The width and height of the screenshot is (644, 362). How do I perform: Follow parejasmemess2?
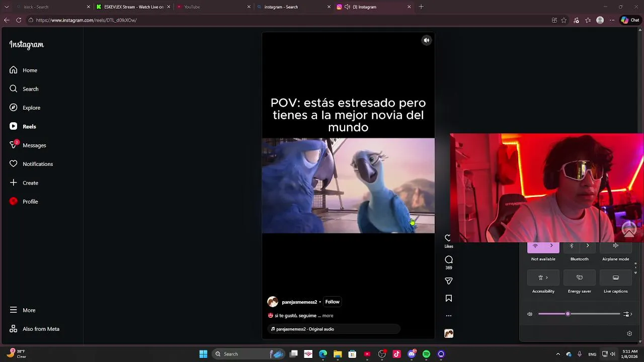pyautogui.click(x=332, y=302)
